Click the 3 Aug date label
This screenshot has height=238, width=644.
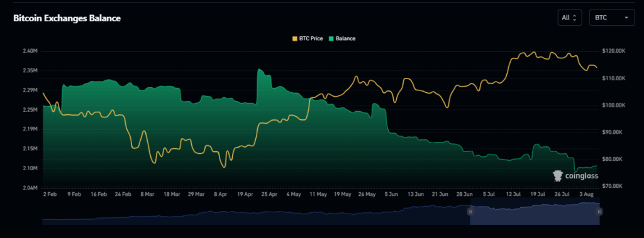(x=586, y=194)
